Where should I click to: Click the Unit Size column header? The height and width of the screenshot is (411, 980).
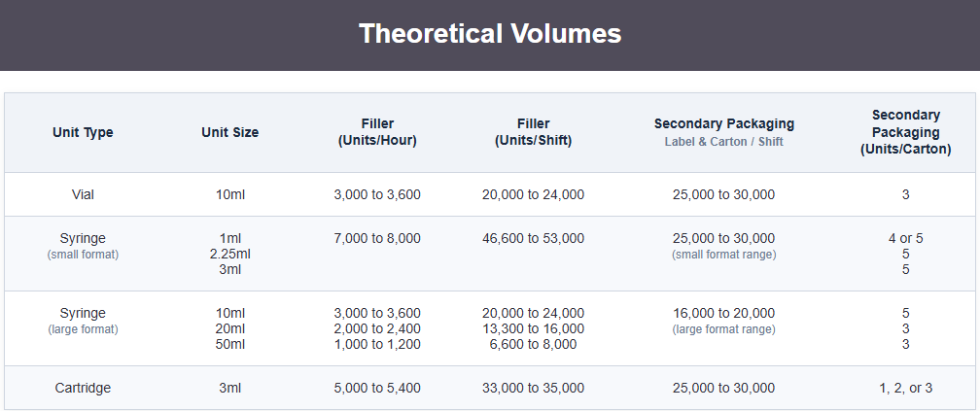(x=230, y=132)
